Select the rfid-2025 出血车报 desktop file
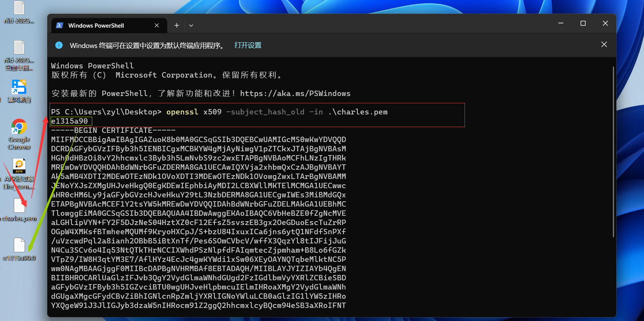Viewport: 644px width, 321px height. pyautogui.click(x=19, y=56)
